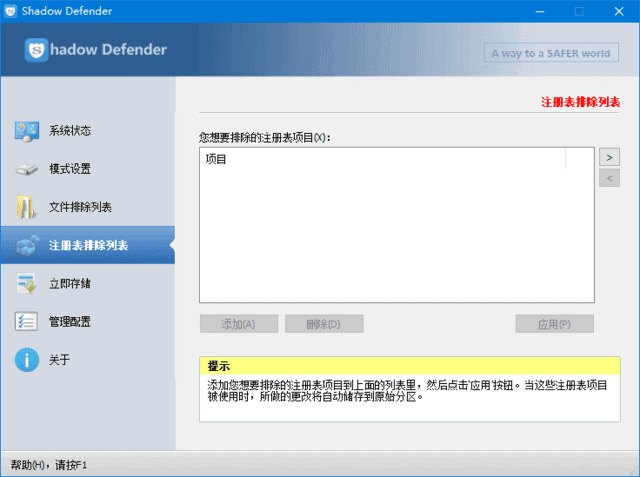
Task: Click the 管理配置 checklist icon
Action: 26,322
